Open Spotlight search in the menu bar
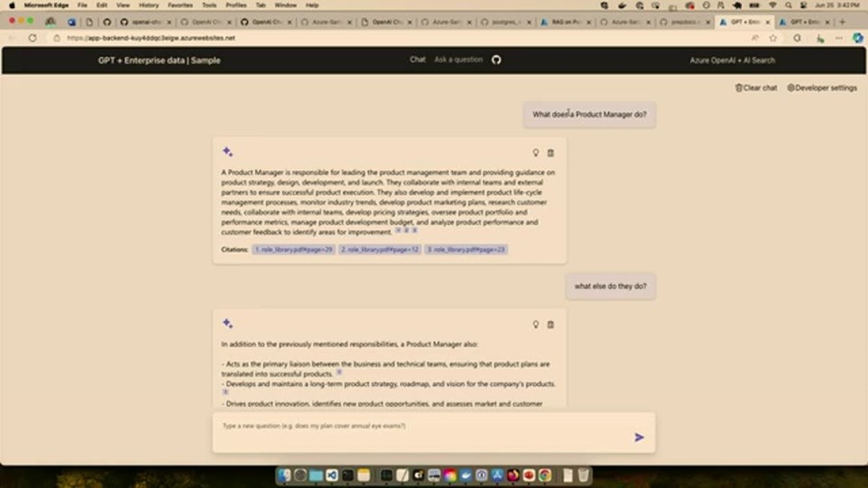 (788, 5)
